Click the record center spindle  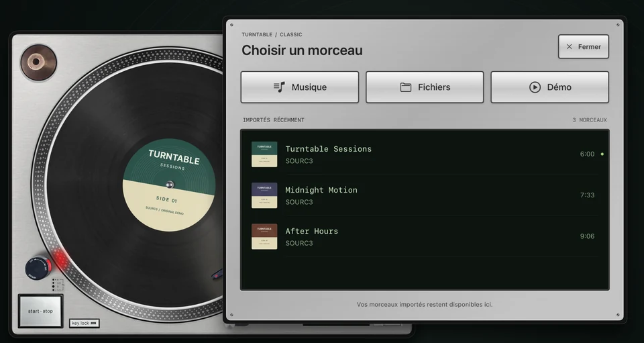pyautogui.click(x=169, y=185)
